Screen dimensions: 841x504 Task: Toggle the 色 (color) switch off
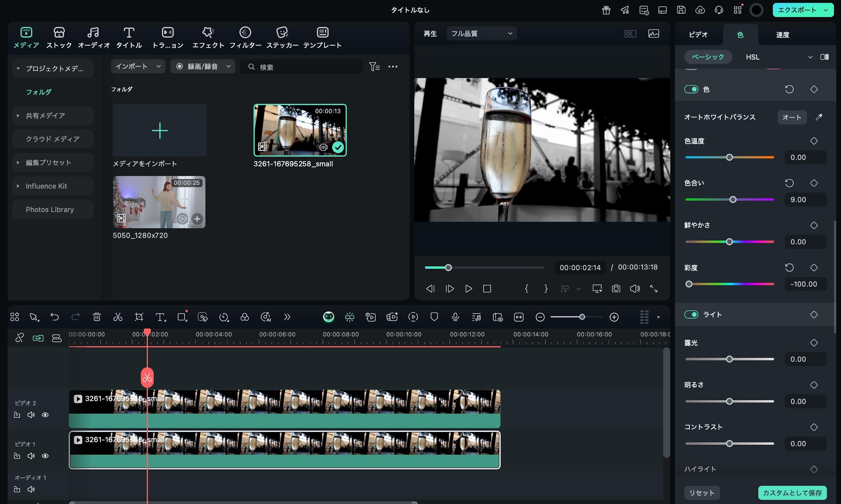(691, 89)
